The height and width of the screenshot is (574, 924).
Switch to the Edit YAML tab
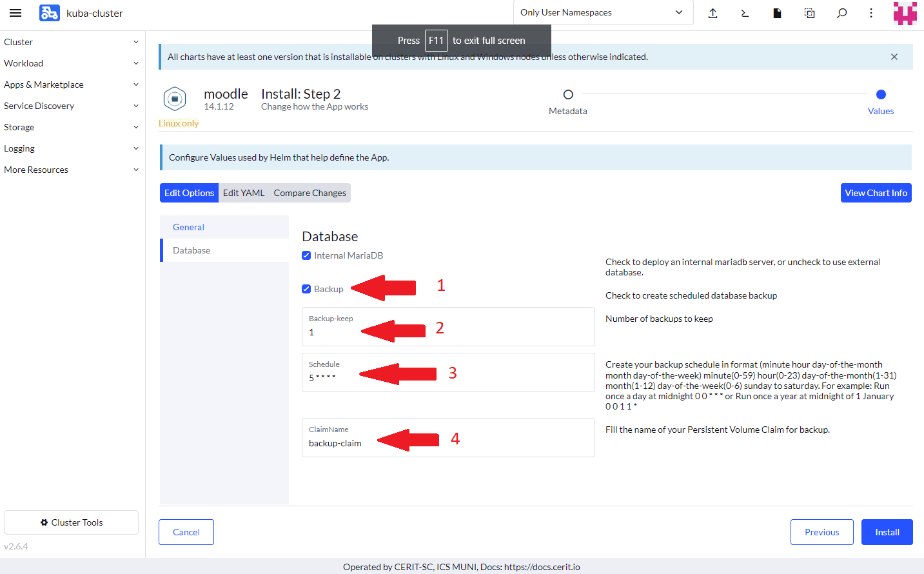(243, 193)
